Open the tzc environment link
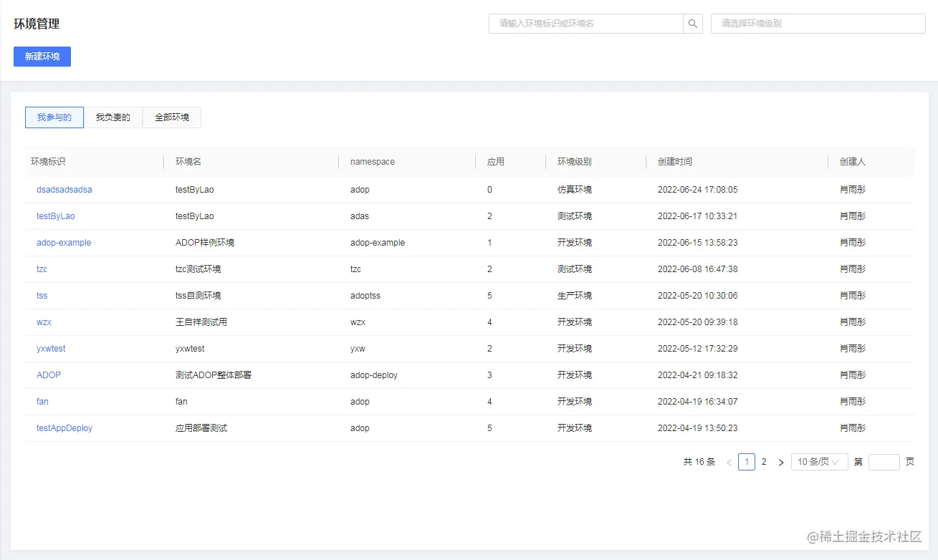938x560 pixels. pyautogui.click(x=42, y=269)
